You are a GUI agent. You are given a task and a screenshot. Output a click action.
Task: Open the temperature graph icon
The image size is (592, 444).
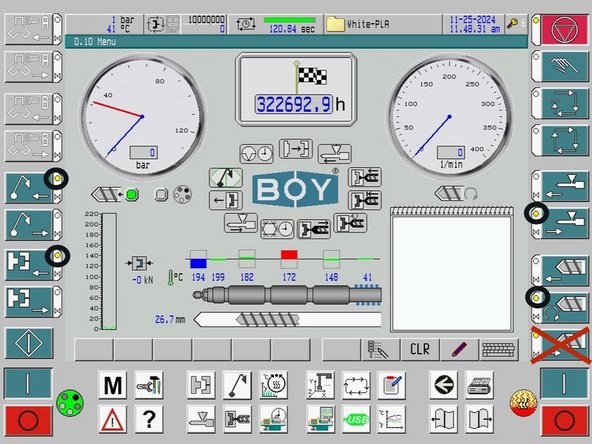coord(391,419)
